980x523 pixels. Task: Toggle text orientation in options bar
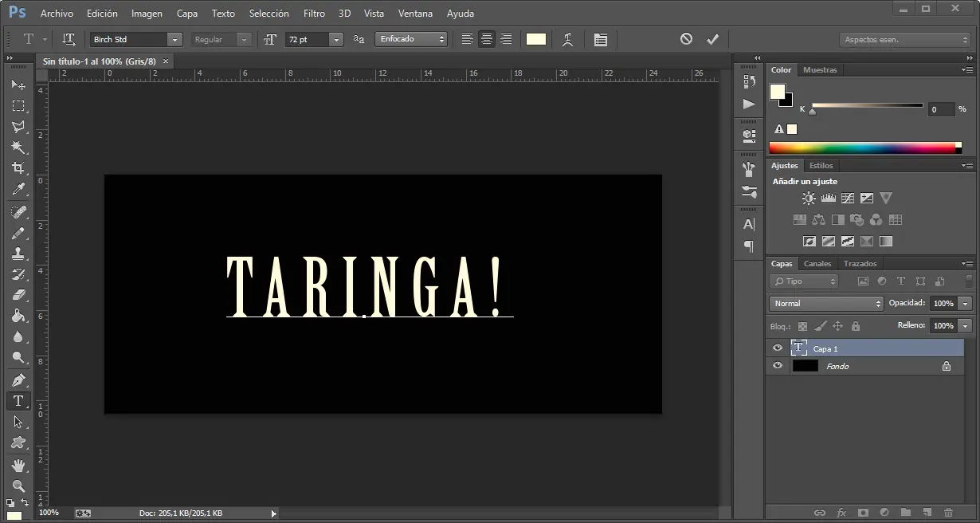click(69, 39)
